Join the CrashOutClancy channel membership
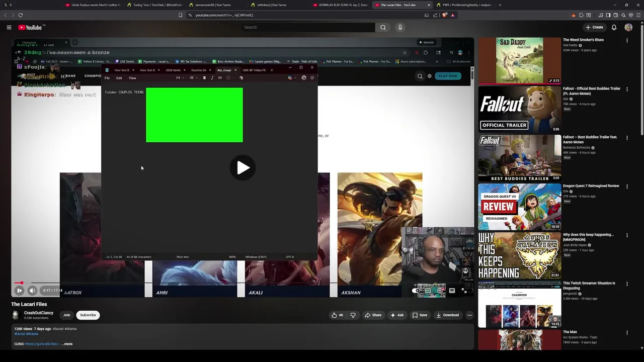644x362 pixels. (66, 315)
